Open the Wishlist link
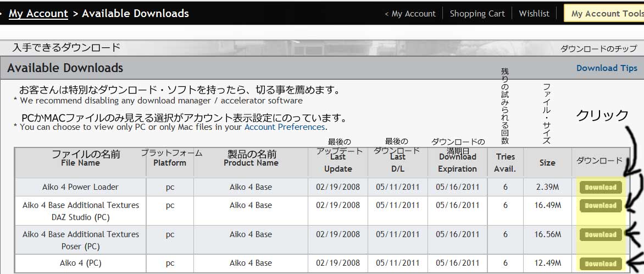Image resolution: width=644 pixels, height=274 pixels. point(534,14)
